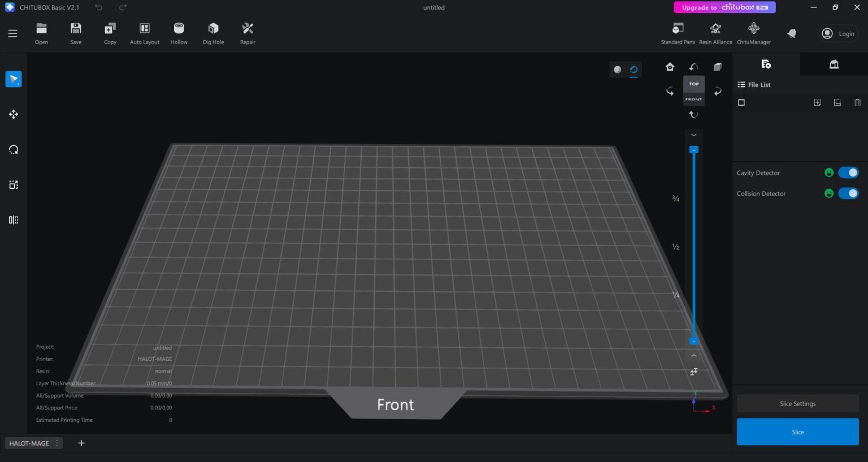
Task: Check the select-all box under File List
Action: [741, 102]
